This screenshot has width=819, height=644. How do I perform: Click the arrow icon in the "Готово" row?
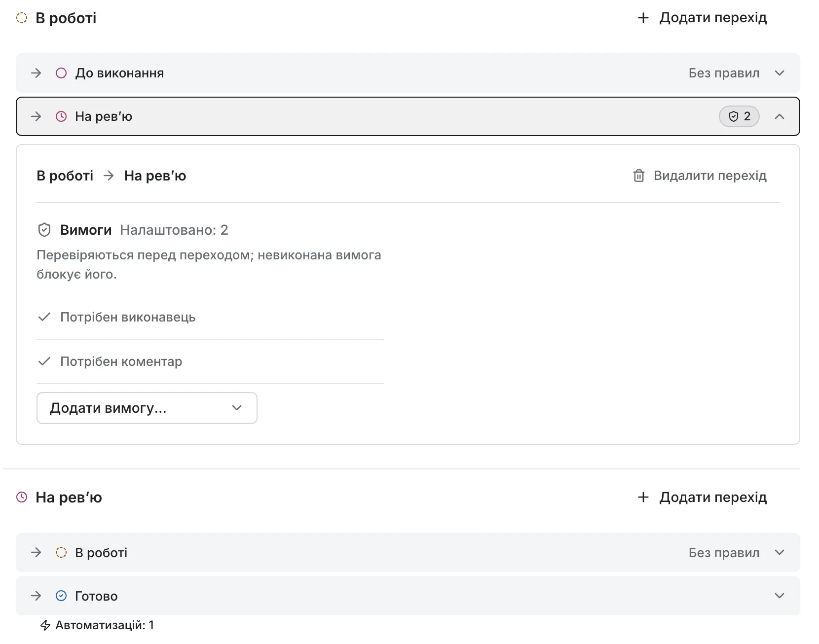[x=36, y=596]
